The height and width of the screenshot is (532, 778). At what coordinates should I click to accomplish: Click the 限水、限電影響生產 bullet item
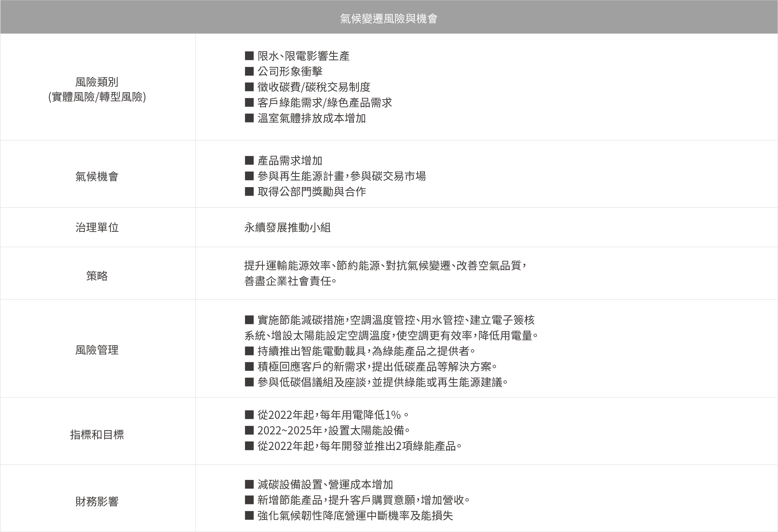[x=303, y=56]
